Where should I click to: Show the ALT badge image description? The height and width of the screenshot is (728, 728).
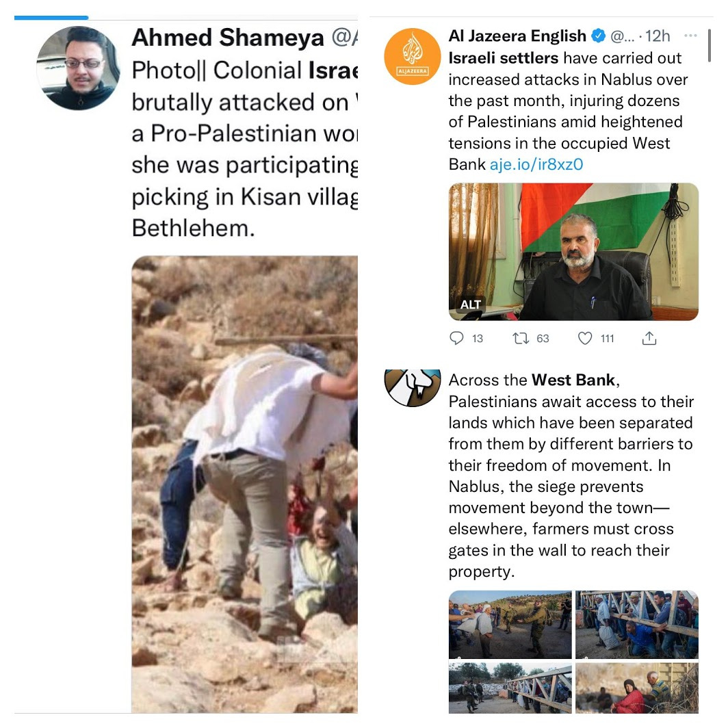(470, 304)
